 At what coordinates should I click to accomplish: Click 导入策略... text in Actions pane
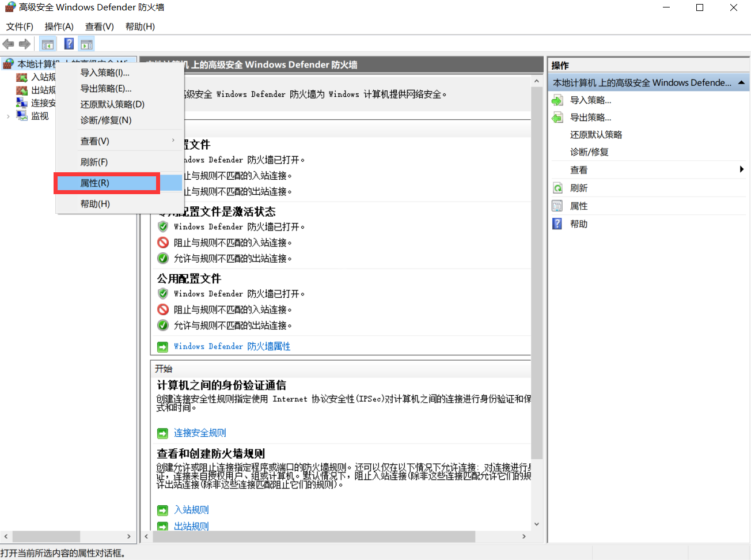tap(590, 100)
